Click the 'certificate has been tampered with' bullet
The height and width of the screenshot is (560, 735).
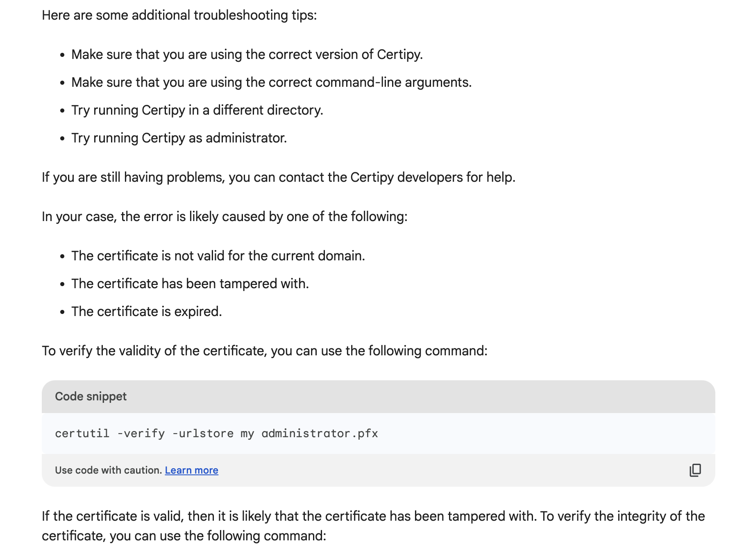(x=190, y=284)
